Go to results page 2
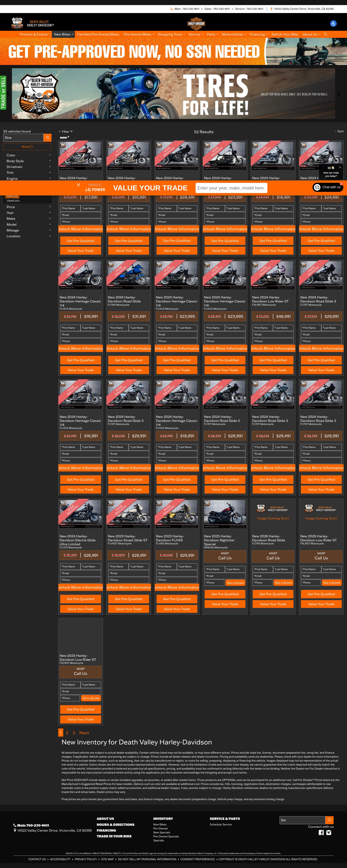This screenshot has width=347, height=868. coord(67,733)
